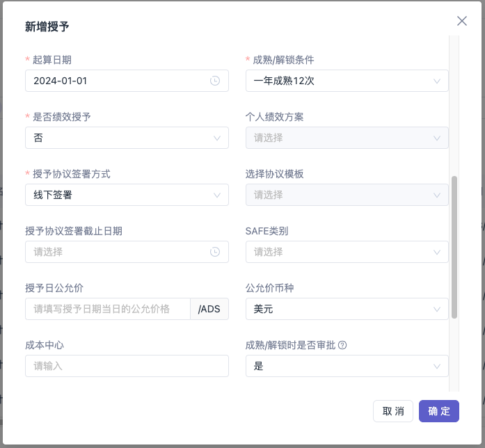Click the chevron arrow in SAFE类别 field

click(437, 253)
